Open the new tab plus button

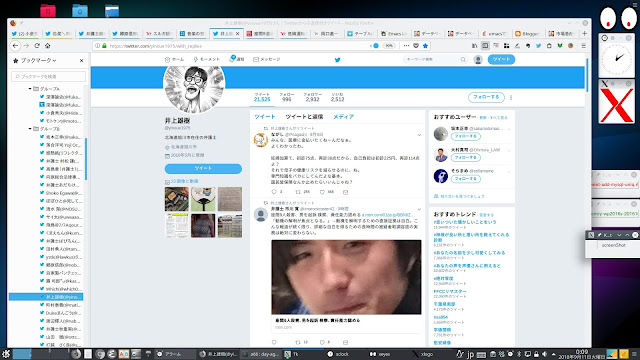coord(584,33)
